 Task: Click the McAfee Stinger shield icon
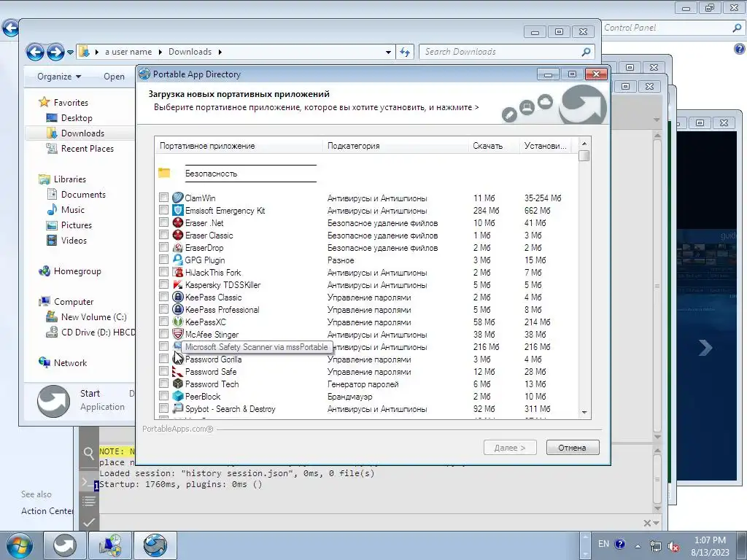(x=178, y=334)
